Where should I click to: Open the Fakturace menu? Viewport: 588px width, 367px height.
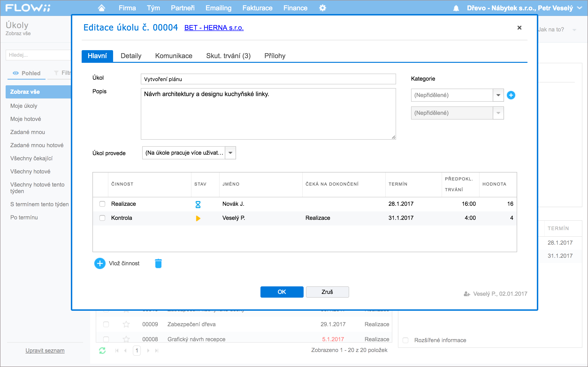(257, 8)
